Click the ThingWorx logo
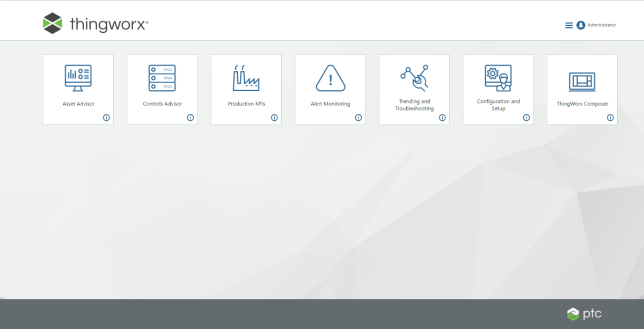 click(94, 23)
